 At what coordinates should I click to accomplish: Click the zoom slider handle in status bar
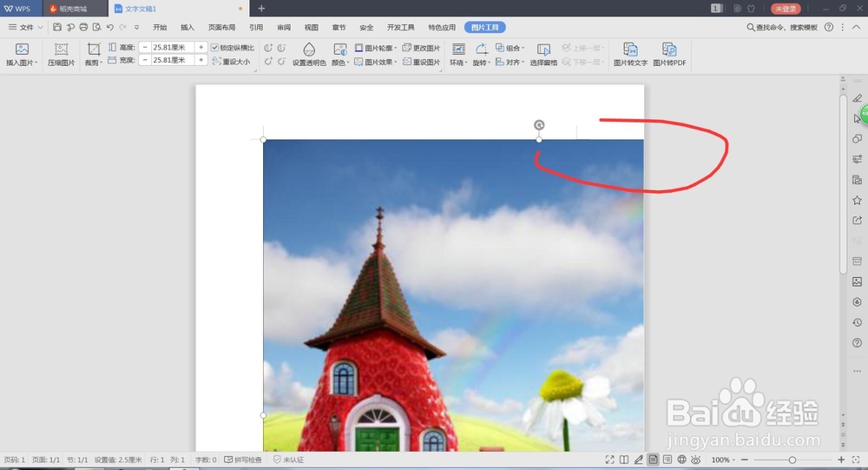click(792, 460)
